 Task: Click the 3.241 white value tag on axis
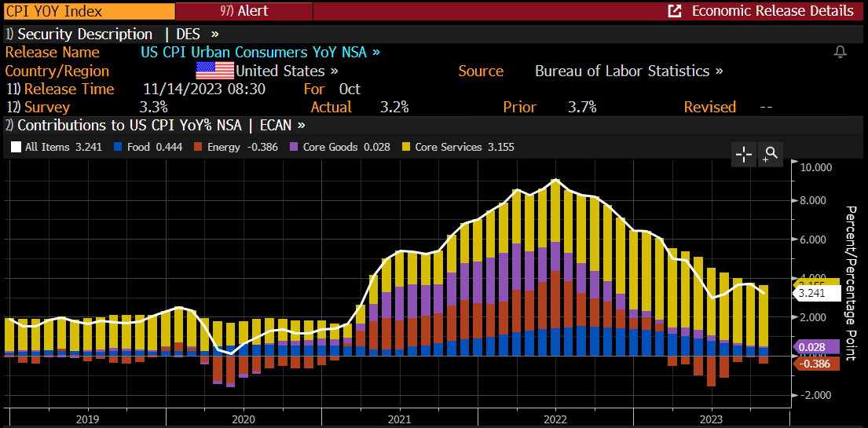(x=816, y=294)
